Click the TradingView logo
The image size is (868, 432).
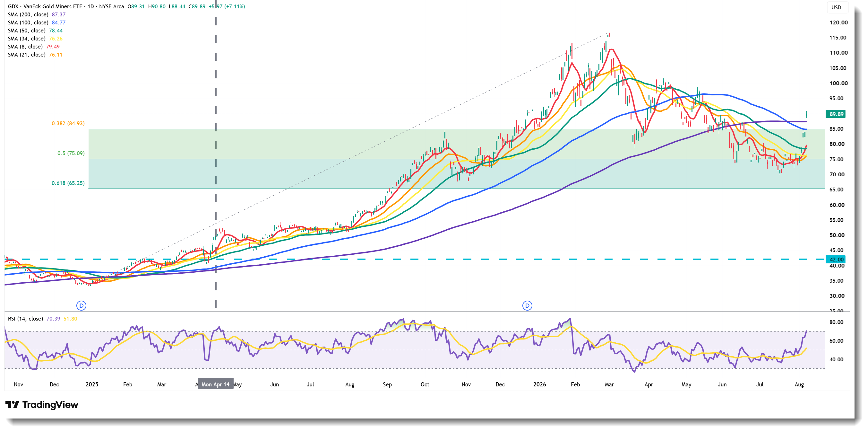[x=42, y=405]
